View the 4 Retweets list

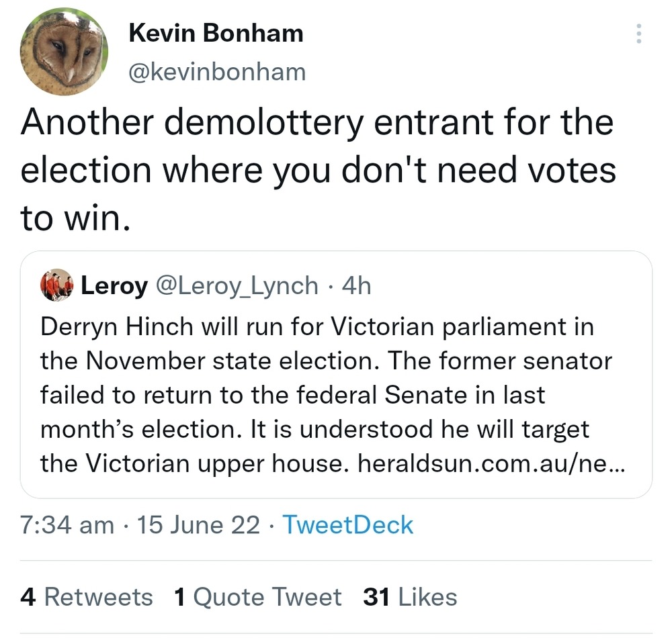[x=87, y=596]
